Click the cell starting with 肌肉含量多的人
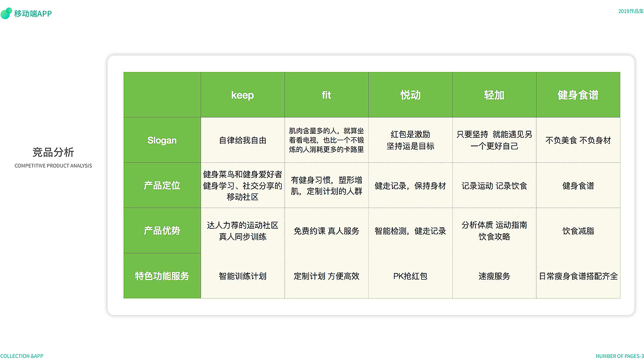Image resolution: width=644 pixels, height=362 pixels. (327, 140)
